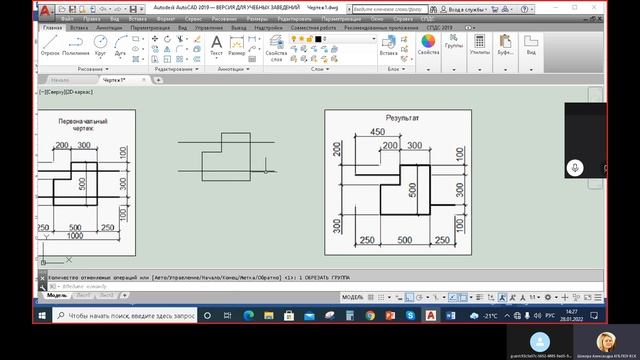This screenshot has width=640, height=360.
Task: Open the annotation scale 1:1 dropdown
Action: coord(535,298)
